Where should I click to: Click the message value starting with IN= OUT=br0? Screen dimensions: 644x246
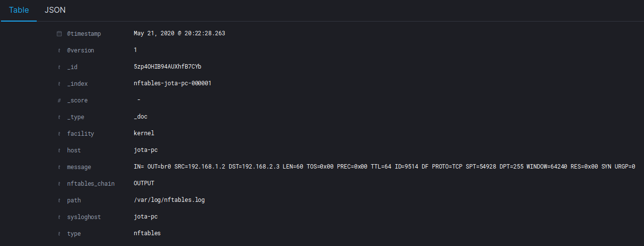coord(384,167)
